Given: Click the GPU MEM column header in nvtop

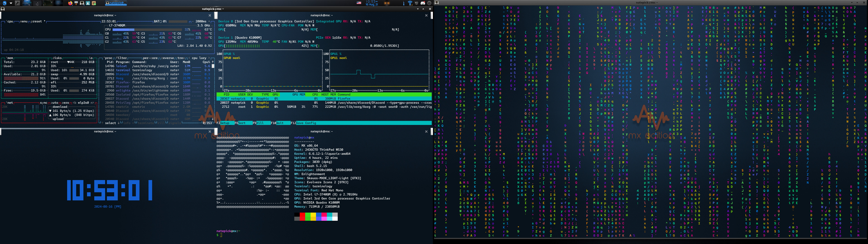Looking at the screenshot, I should click(x=299, y=95).
